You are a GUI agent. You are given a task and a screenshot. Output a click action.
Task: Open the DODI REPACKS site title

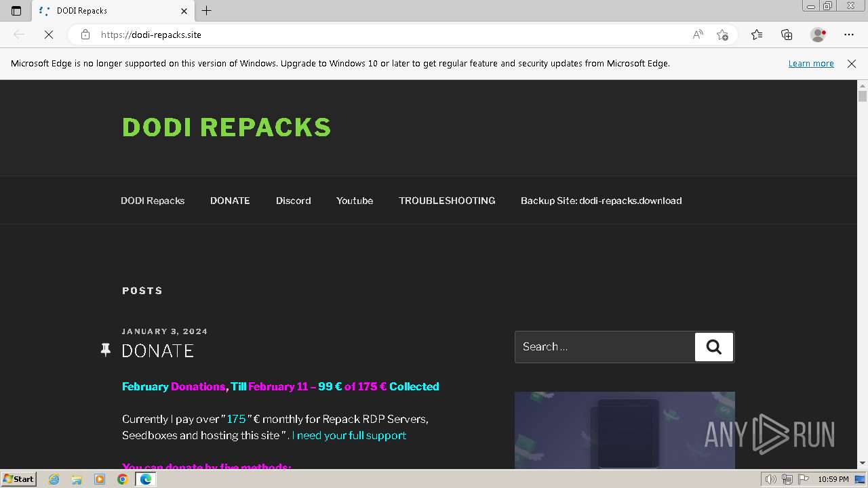coord(226,127)
